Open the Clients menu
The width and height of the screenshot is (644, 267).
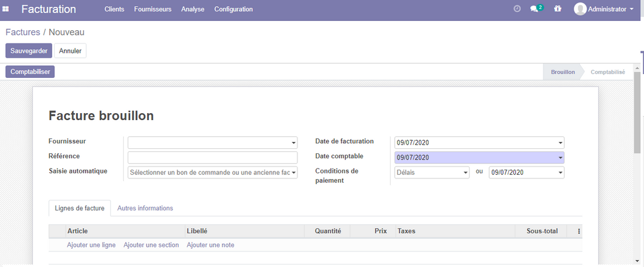click(114, 9)
